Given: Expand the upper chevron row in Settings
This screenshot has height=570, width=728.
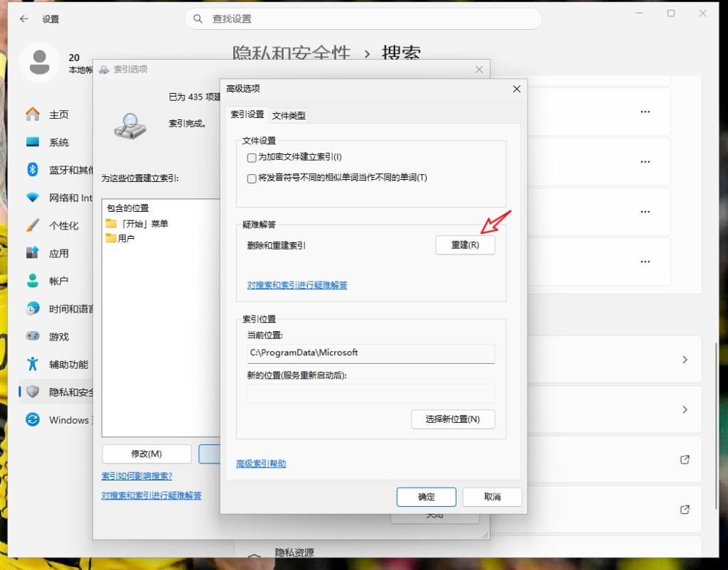Looking at the screenshot, I should coord(685,360).
